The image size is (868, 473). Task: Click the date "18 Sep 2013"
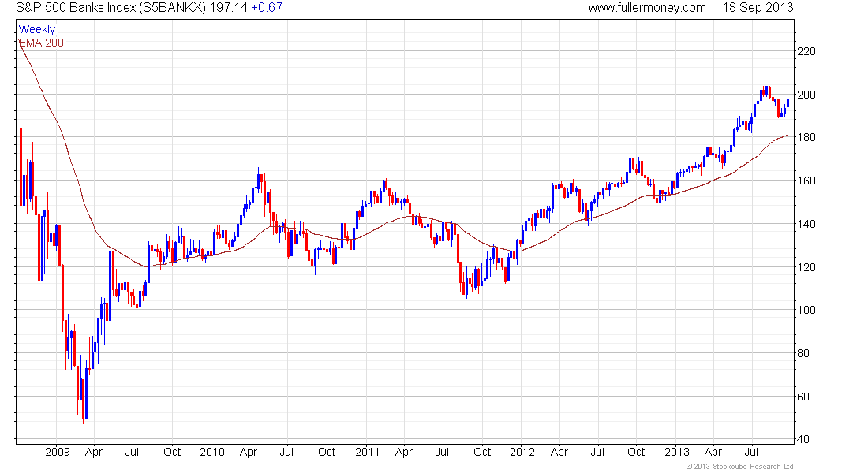[758, 8]
